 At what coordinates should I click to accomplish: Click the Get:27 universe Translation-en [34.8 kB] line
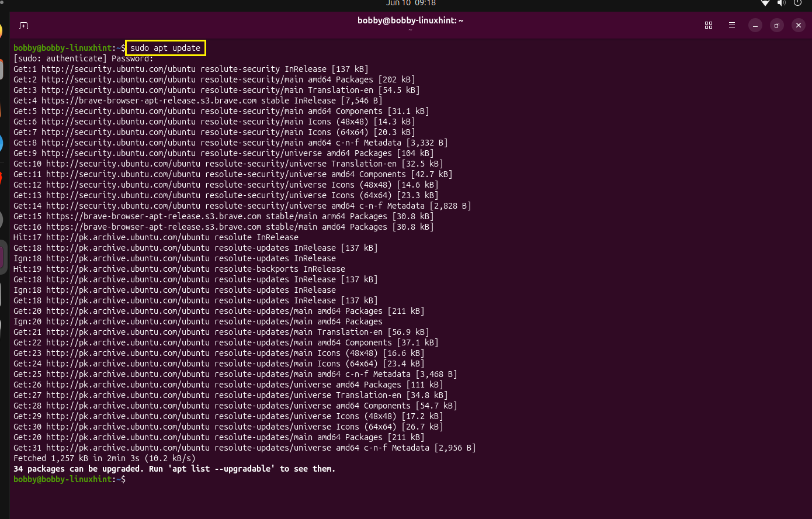pyautogui.click(x=231, y=395)
